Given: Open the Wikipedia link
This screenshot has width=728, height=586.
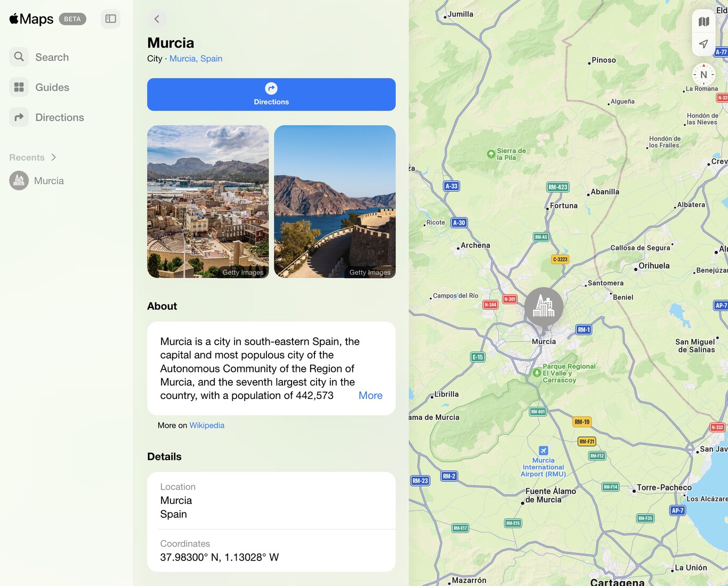Looking at the screenshot, I should 207,425.
